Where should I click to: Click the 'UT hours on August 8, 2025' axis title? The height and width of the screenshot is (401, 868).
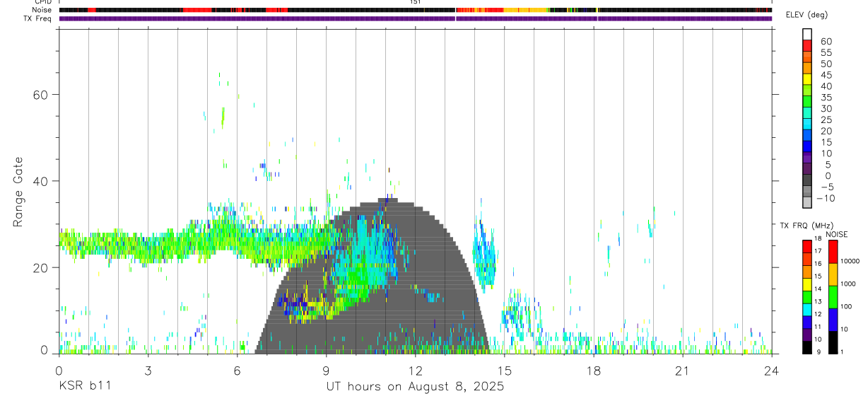[x=415, y=387]
